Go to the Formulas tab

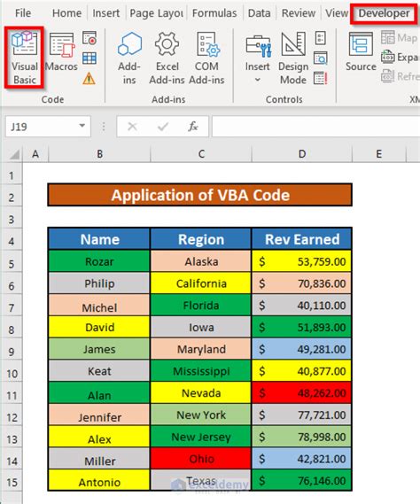pyautogui.click(x=214, y=13)
